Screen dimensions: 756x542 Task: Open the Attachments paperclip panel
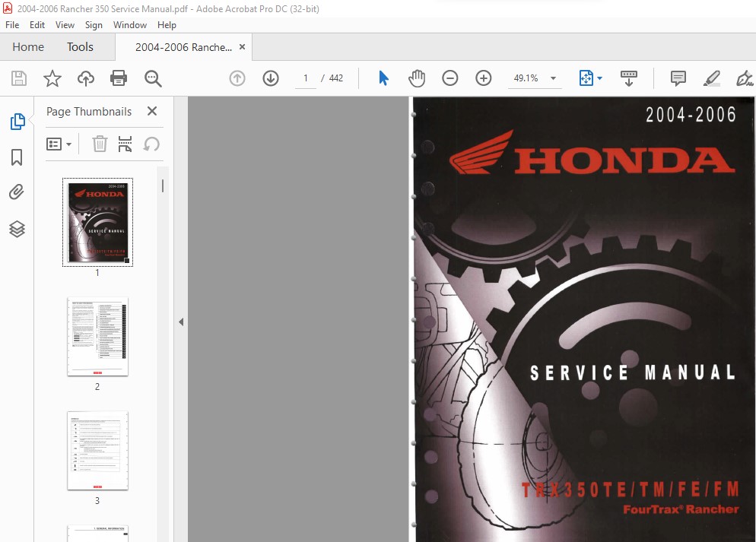point(17,192)
